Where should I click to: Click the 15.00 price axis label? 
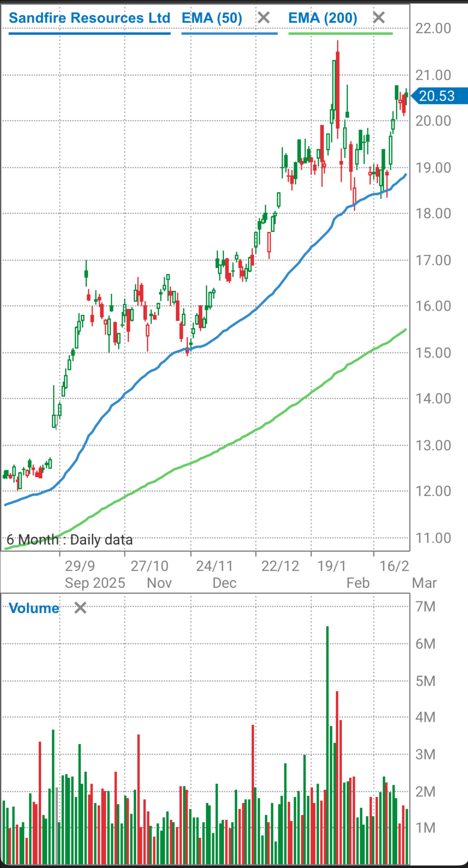pyautogui.click(x=433, y=353)
